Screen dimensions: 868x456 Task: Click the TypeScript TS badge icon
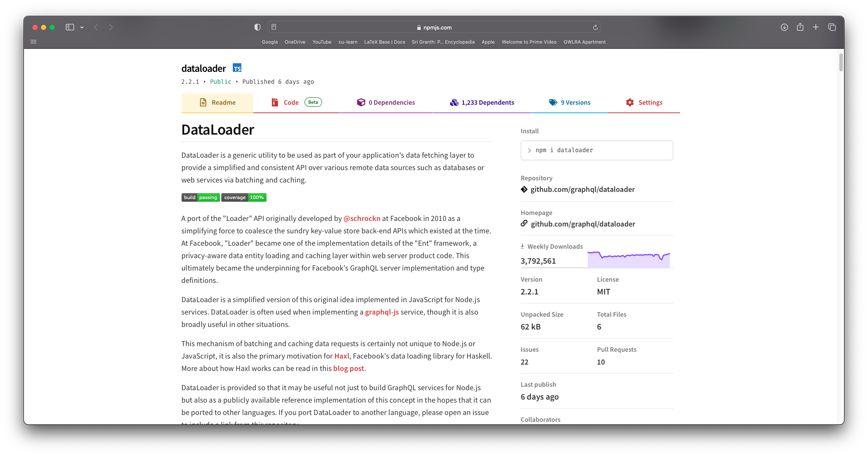[x=237, y=68]
